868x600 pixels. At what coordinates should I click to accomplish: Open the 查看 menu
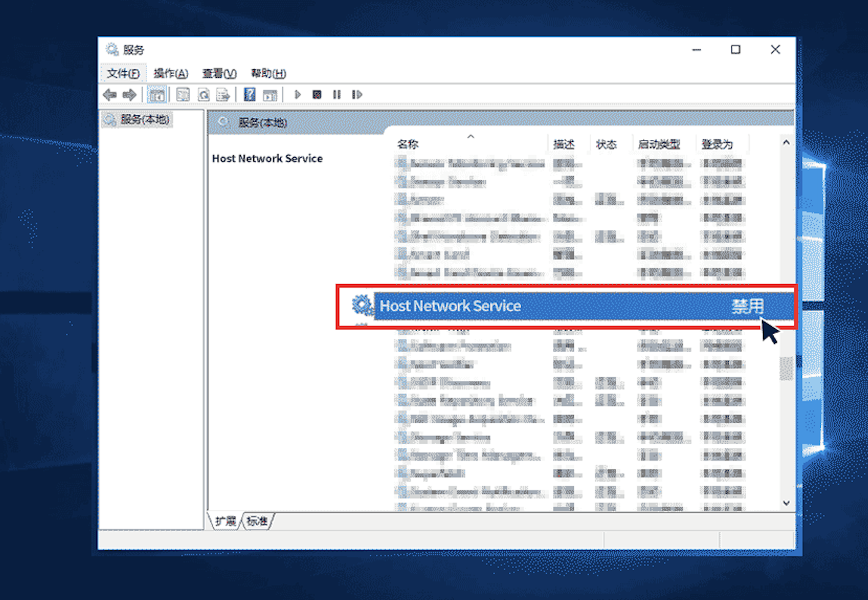pos(218,73)
